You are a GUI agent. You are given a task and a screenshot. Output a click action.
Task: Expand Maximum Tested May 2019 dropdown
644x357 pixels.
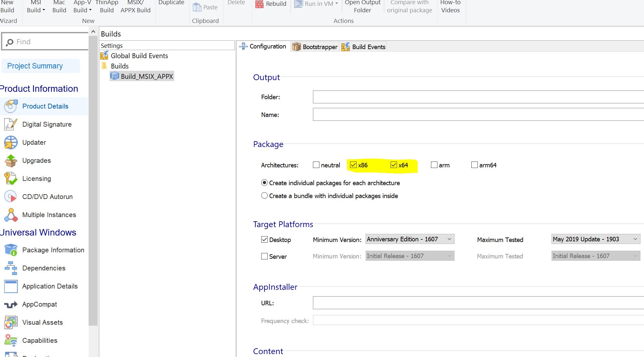coord(635,239)
